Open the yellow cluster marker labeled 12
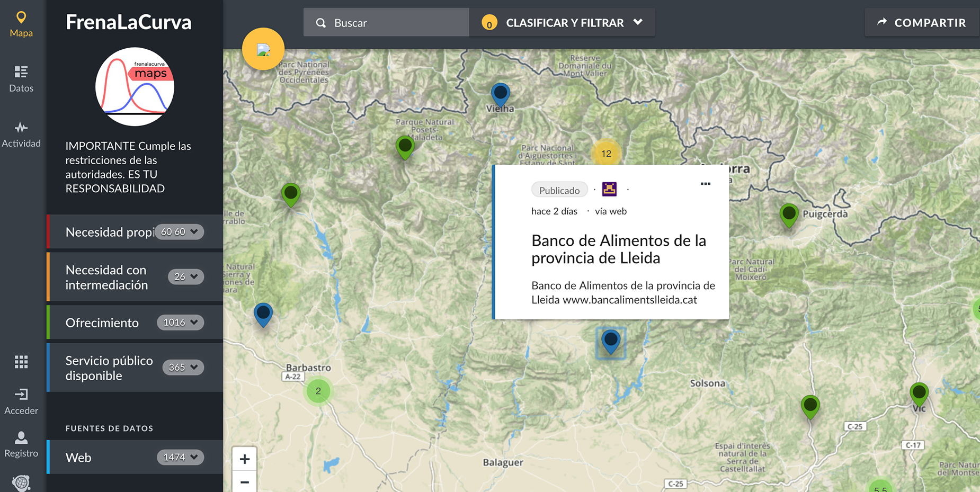 pos(606,154)
